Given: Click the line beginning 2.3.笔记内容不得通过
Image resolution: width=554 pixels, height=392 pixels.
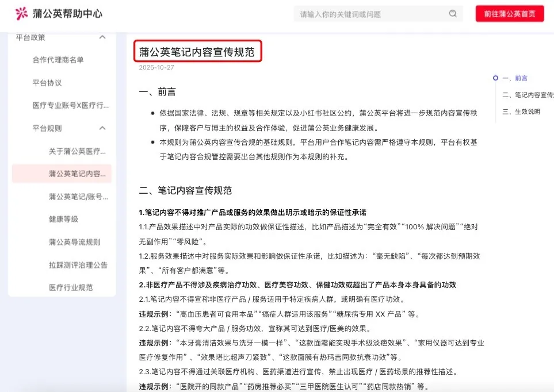Looking at the screenshot, I should pos(299,372).
